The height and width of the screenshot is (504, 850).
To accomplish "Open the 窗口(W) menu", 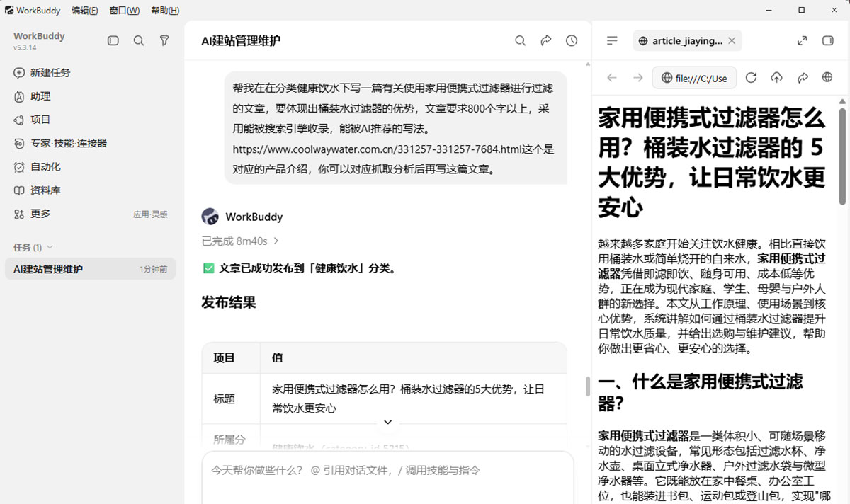I will (x=125, y=11).
